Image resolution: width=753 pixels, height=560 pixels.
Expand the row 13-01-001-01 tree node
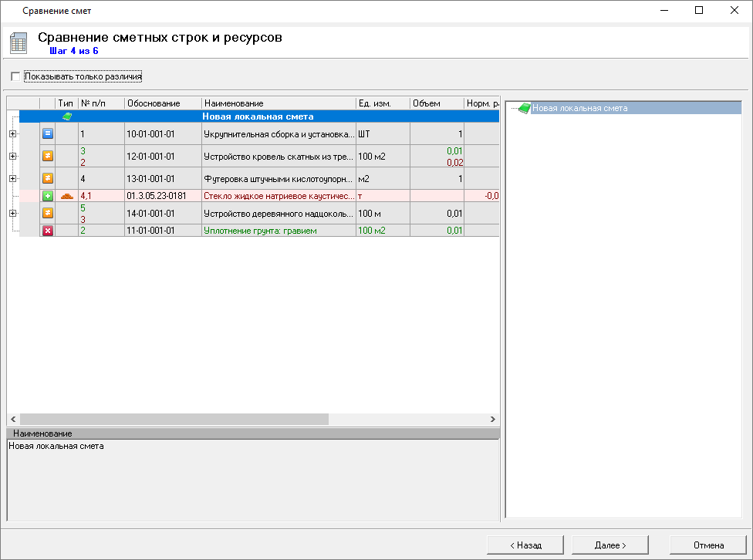pos(12,178)
